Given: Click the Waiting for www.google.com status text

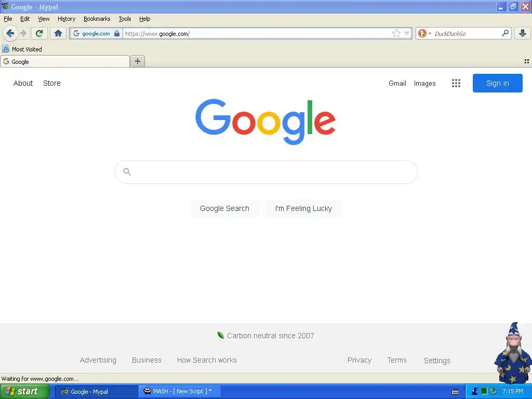Looking at the screenshot, I should tap(39, 379).
